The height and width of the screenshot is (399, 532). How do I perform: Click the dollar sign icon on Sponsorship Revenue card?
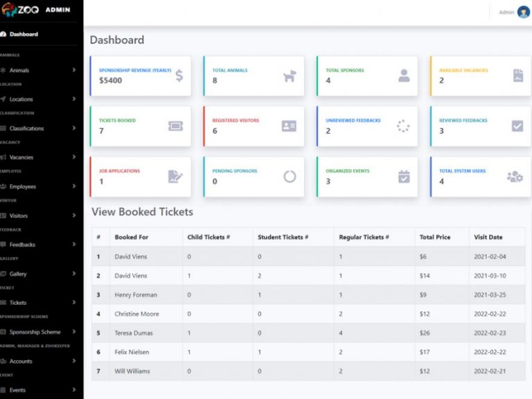click(x=179, y=76)
